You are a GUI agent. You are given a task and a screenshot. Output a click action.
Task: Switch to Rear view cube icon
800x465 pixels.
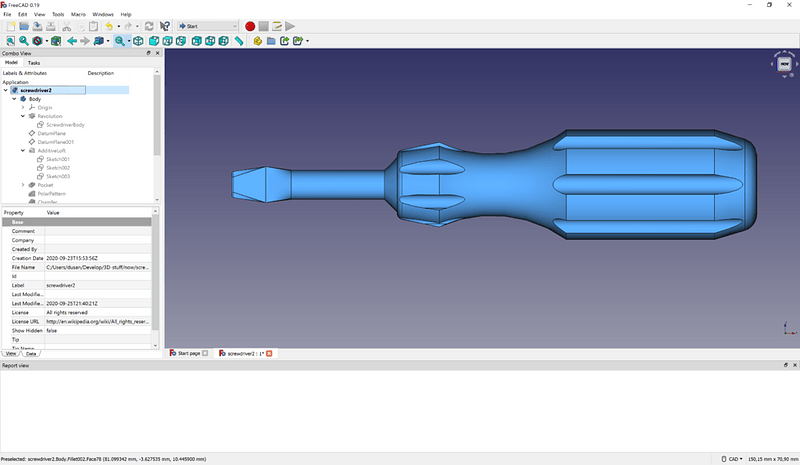click(196, 41)
